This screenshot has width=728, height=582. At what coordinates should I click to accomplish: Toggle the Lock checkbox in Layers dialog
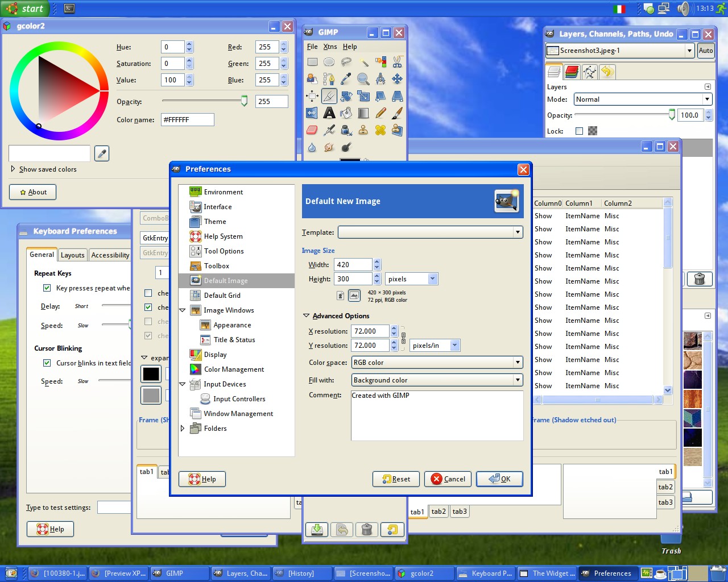579,131
